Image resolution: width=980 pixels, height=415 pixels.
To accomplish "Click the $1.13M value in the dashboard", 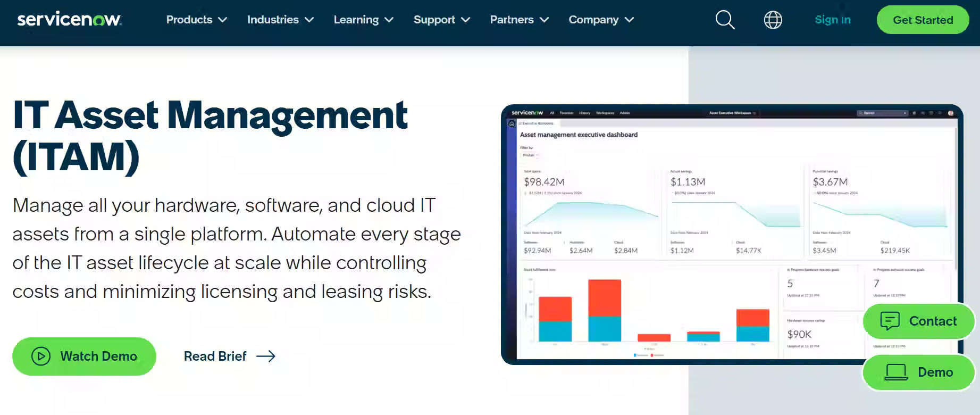I will (688, 182).
